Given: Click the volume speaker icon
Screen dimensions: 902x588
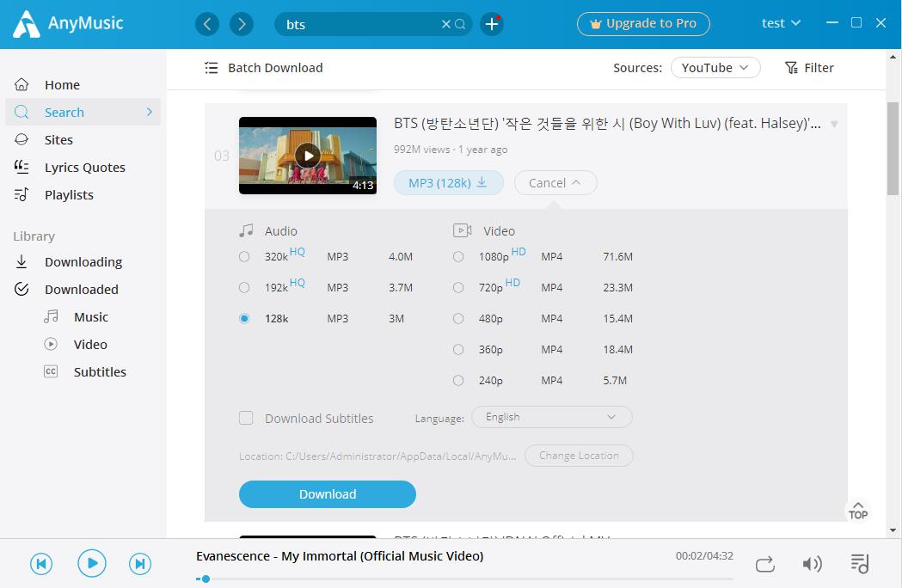Looking at the screenshot, I should (x=812, y=564).
